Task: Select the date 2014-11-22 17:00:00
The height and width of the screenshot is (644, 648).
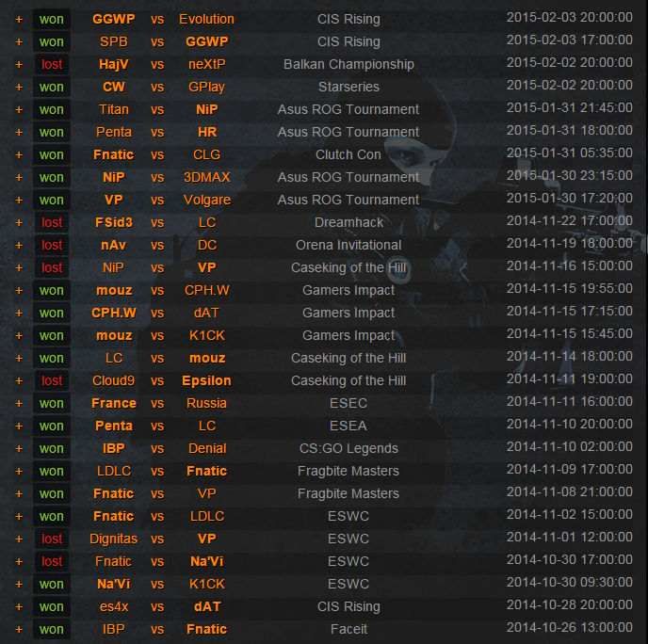Action: coord(570,220)
